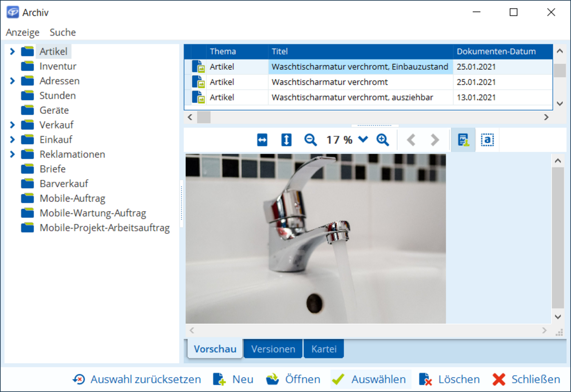Image resolution: width=571 pixels, height=392 pixels.
Task: Go to previous page with the left arrow icon
Action: click(411, 140)
